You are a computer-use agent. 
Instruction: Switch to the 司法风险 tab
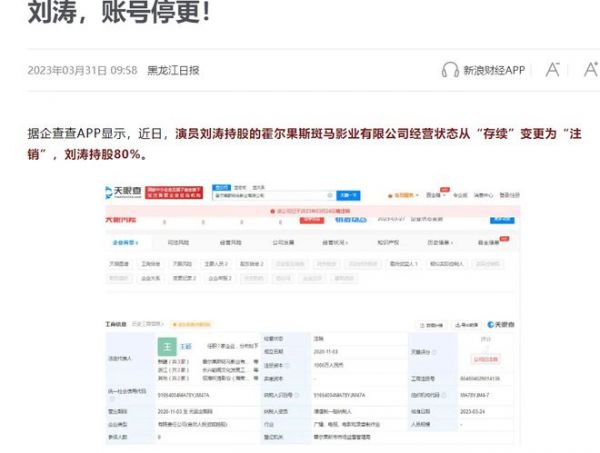pyautogui.click(x=177, y=242)
